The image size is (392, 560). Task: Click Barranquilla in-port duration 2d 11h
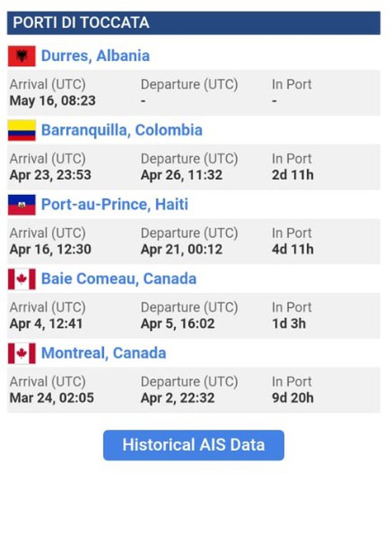coord(293,175)
